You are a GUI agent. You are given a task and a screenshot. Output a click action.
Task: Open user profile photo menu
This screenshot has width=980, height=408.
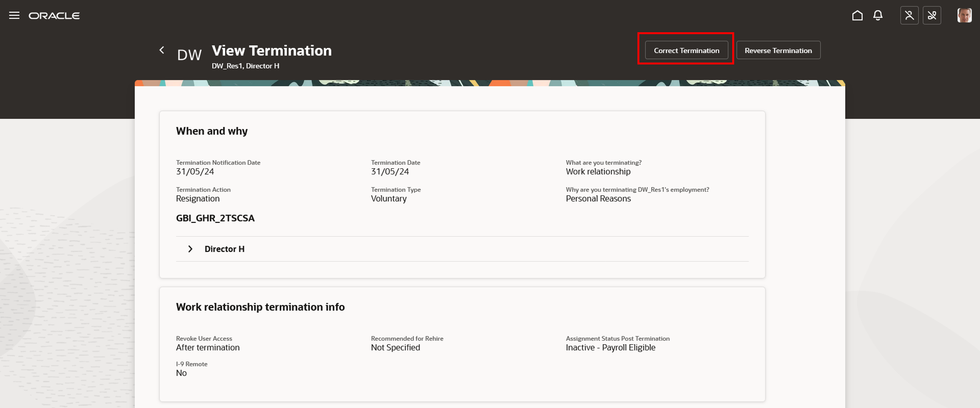pos(964,16)
